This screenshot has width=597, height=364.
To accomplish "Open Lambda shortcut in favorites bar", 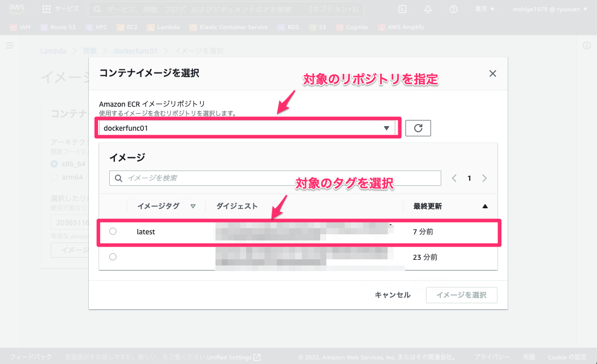I will [x=163, y=27].
